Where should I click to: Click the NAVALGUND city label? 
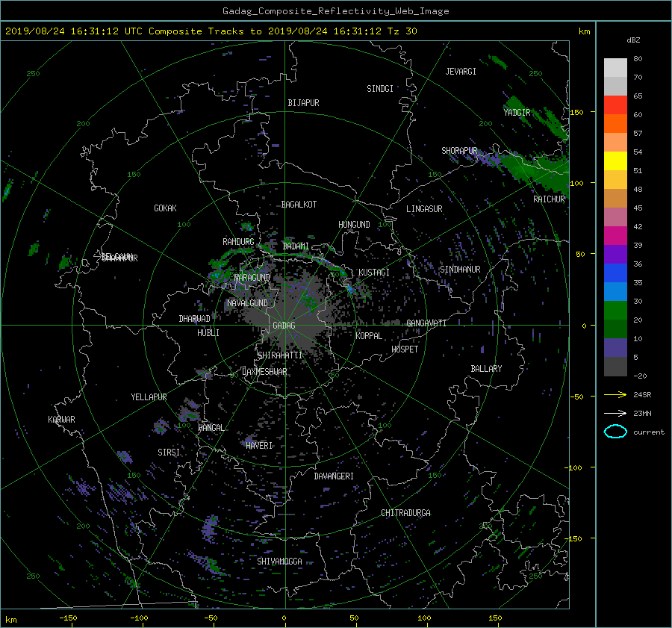click(247, 303)
